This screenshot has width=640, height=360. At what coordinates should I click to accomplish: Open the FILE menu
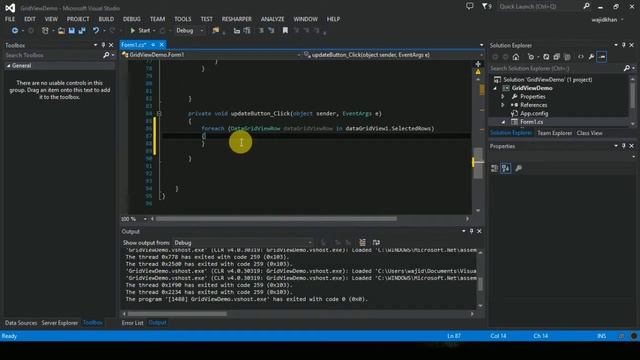coord(10,19)
